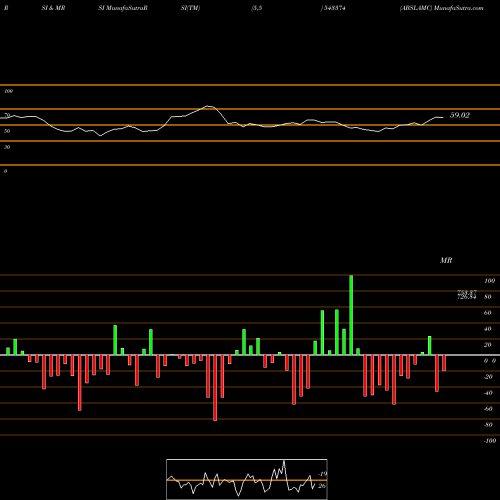Open the mini oscillator thumbnail chart
Screen dimensions: 500x500
pos(247,479)
